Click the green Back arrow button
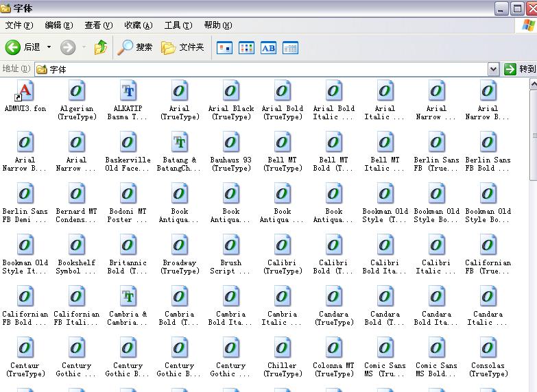Image resolution: width=537 pixels, height=392 pixels. click(x=13, y=47)
